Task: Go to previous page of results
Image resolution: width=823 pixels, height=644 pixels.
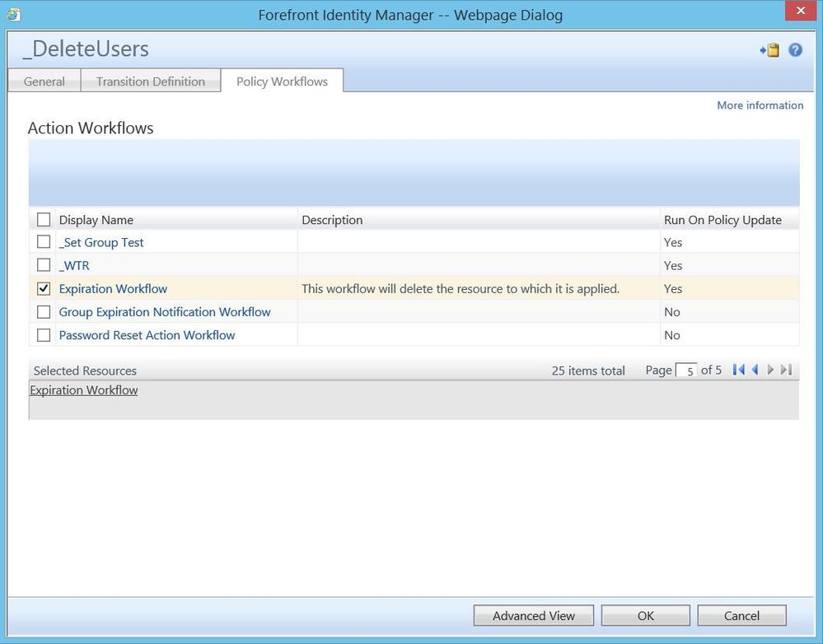Action: click(755, 370)
